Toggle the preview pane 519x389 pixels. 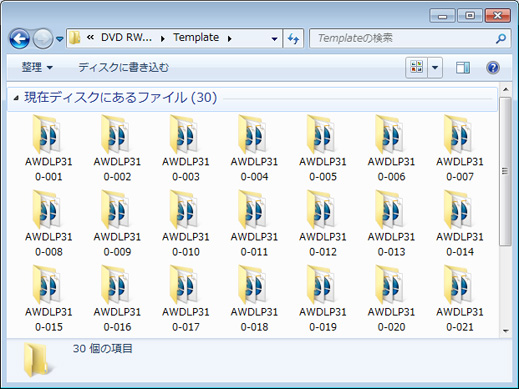point(463,68)
